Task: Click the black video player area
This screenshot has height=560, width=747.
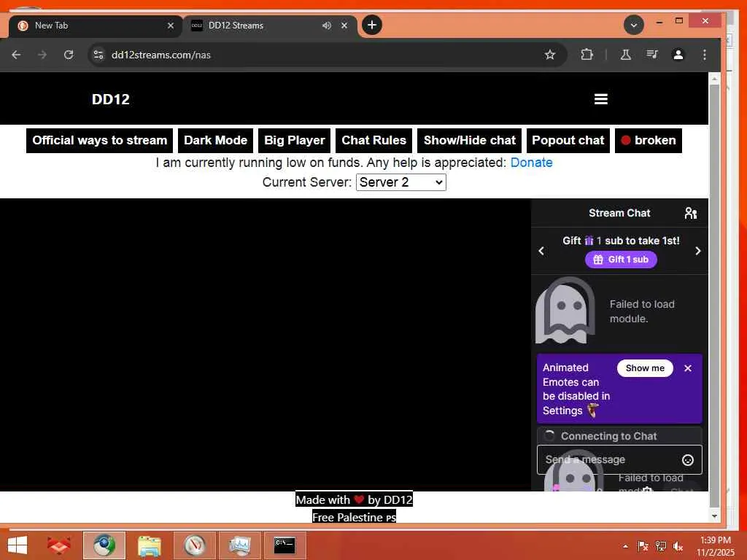Action: coord(266,345)
